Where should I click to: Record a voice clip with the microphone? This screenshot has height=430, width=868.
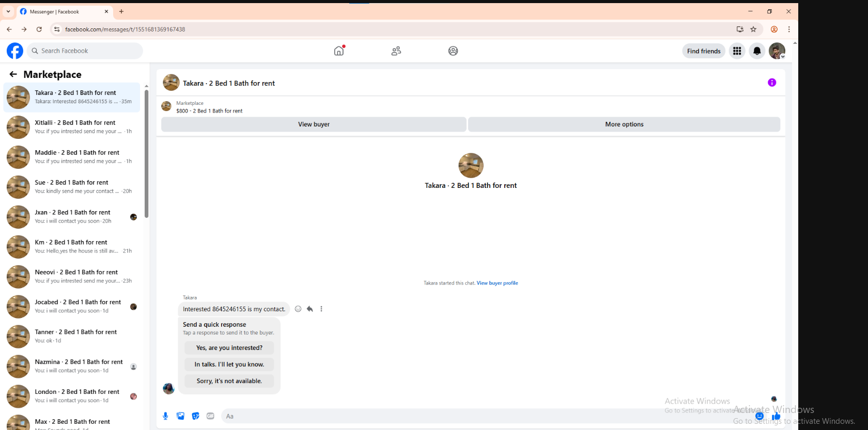click(165, 416)
